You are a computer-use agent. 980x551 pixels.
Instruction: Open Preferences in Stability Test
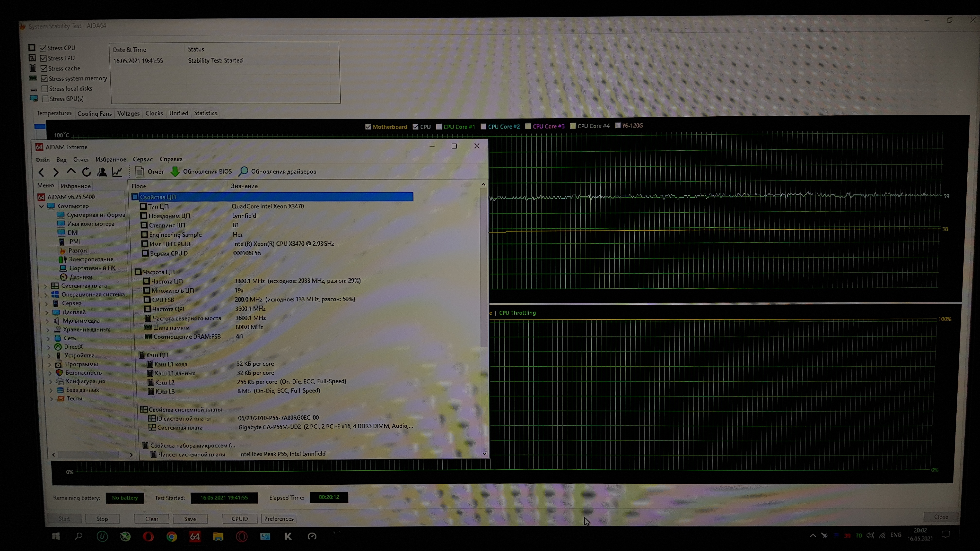click(279, 519)
